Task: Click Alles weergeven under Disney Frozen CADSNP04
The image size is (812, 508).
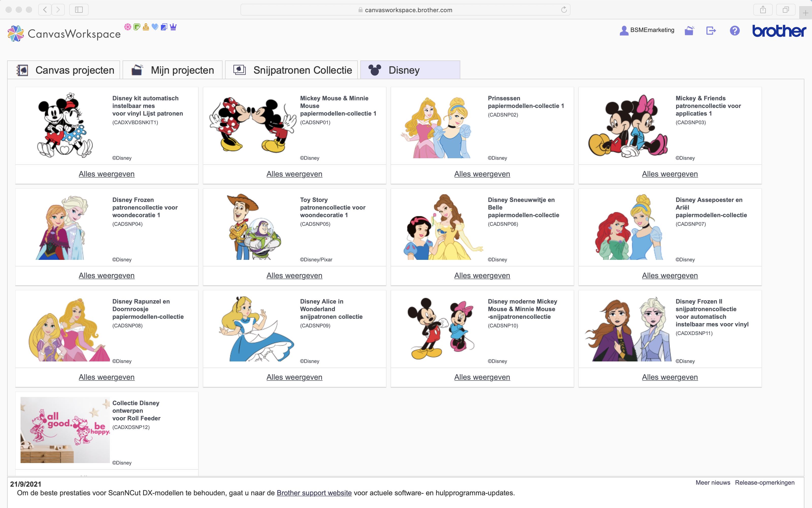Action: tap(107, 276)
